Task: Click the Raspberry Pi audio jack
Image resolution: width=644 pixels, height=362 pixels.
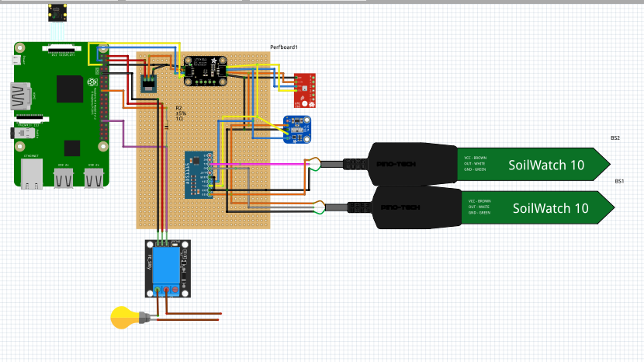Action: click(23, 134)
